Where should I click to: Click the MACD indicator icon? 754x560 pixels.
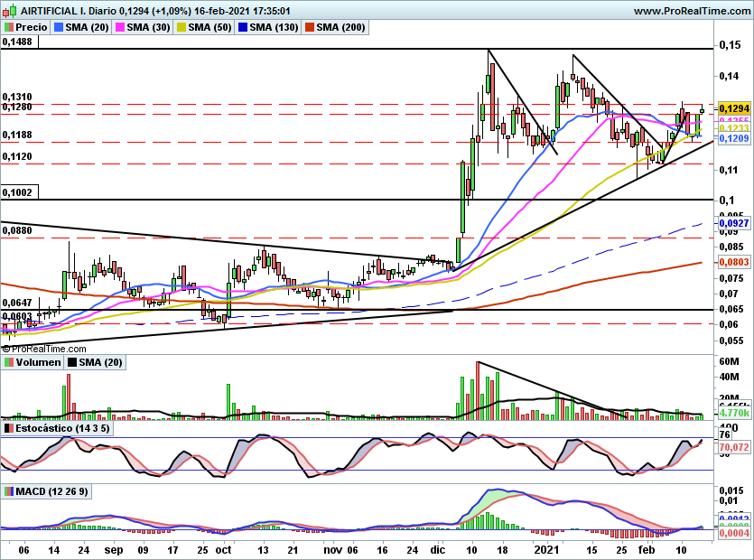(8, 491)
